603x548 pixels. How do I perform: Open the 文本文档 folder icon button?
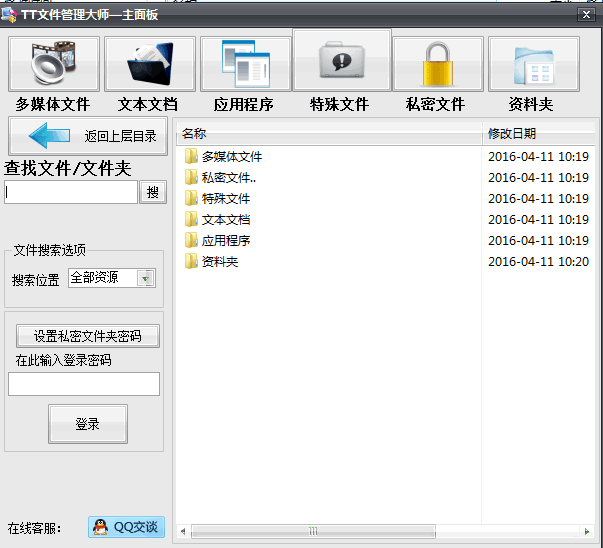(x=150, y=64)
